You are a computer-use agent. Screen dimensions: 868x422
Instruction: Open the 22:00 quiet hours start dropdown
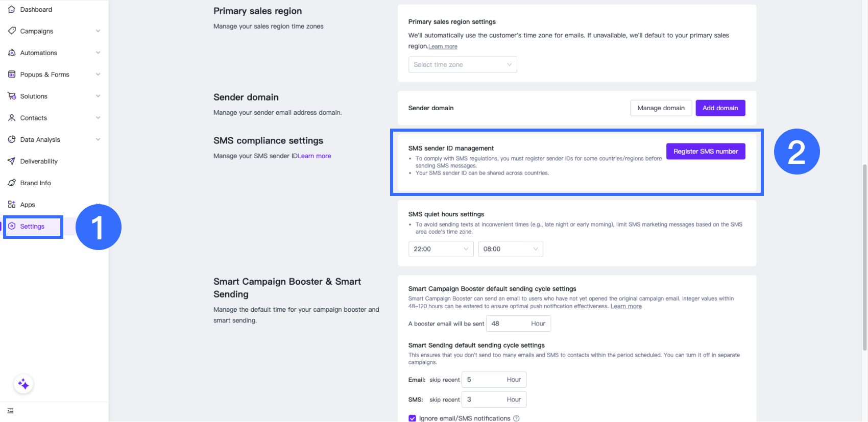coord(441,249)
